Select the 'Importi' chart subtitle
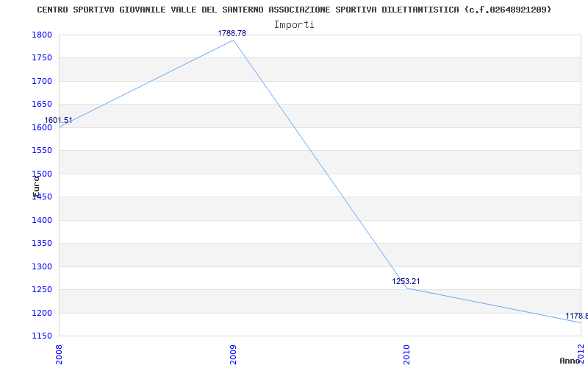588x368 pixels. coord(294,25)
